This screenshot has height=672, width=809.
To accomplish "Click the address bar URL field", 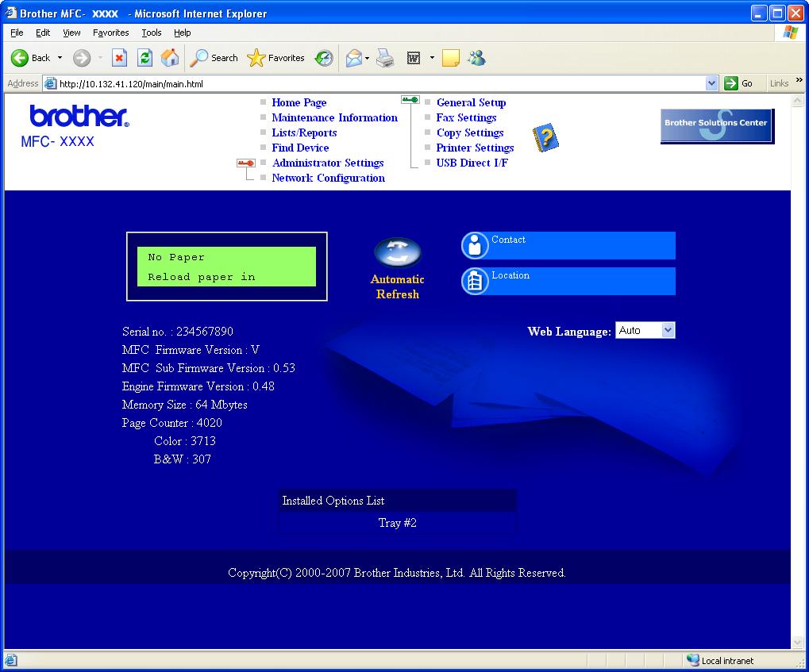I will click(x=379, y=83).
